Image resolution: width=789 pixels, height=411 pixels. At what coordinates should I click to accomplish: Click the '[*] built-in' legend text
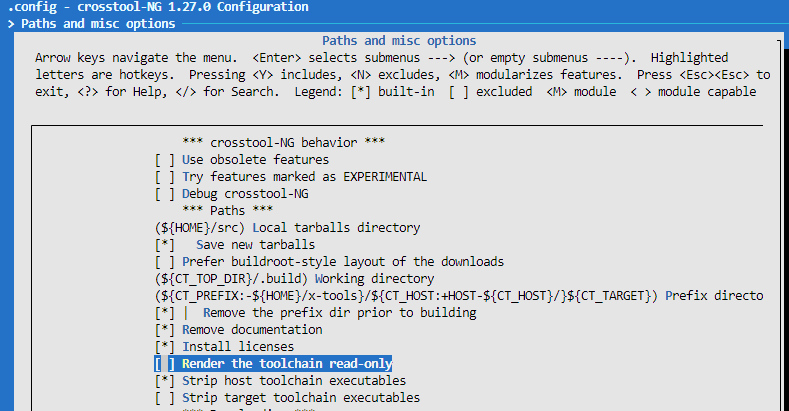pos(392,92)
